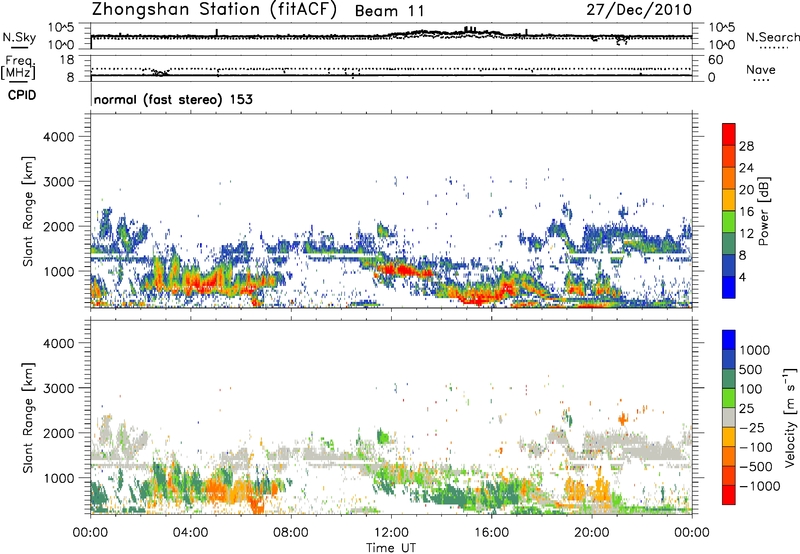Click the 'Slant Range [km]' label of power panel

tap(28, 211)
